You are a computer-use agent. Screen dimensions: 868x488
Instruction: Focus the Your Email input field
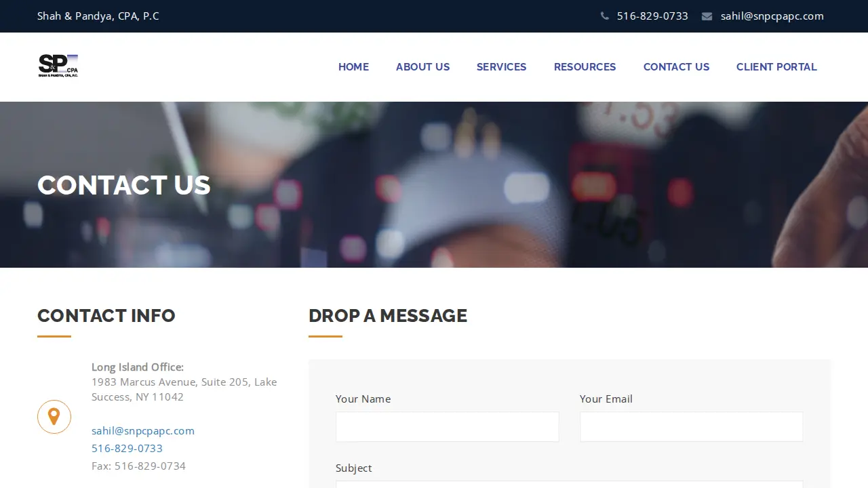coord(692,427)
